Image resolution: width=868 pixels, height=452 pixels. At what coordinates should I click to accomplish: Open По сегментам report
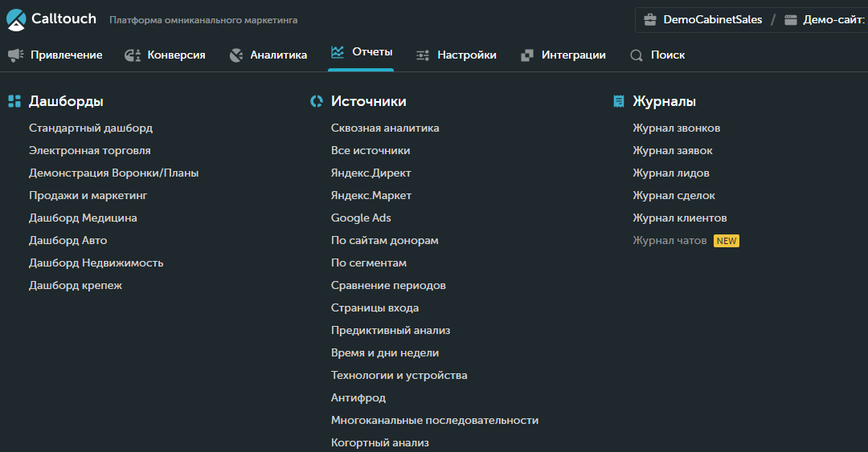(x=369, y=263)
